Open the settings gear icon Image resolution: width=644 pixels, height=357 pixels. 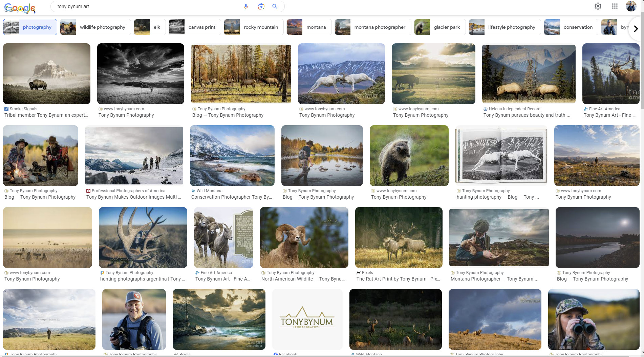tap(598, 6)
